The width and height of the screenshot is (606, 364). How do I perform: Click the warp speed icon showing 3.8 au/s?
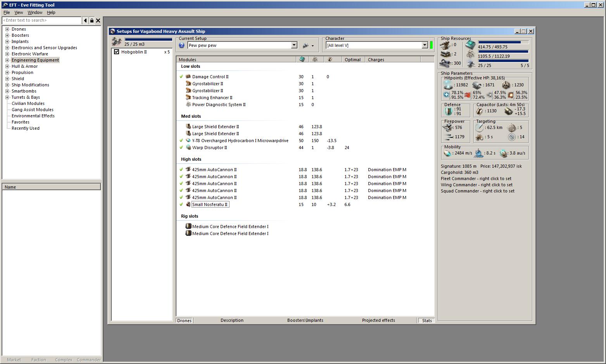(x=504, y=153)
